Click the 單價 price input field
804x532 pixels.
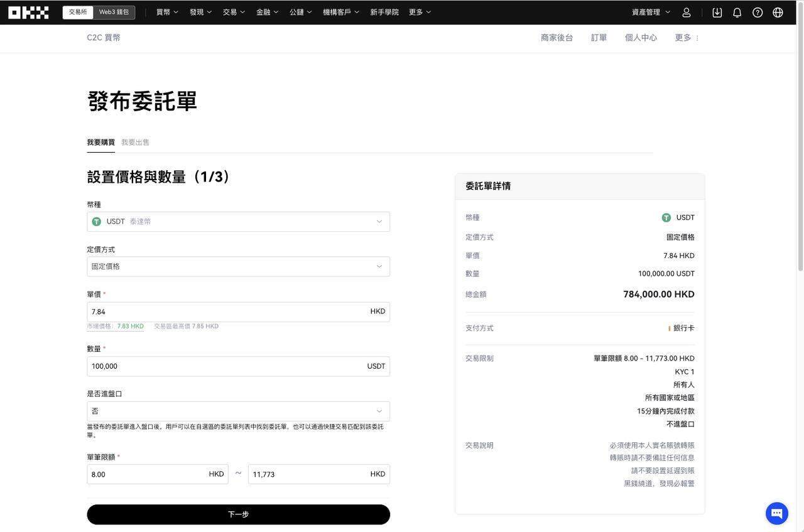[x=238, y=310]
